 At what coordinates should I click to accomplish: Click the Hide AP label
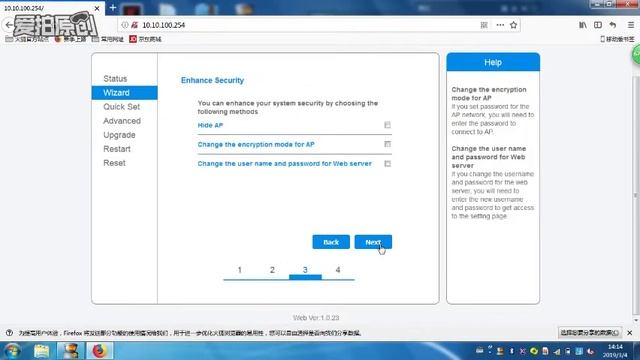210,125
